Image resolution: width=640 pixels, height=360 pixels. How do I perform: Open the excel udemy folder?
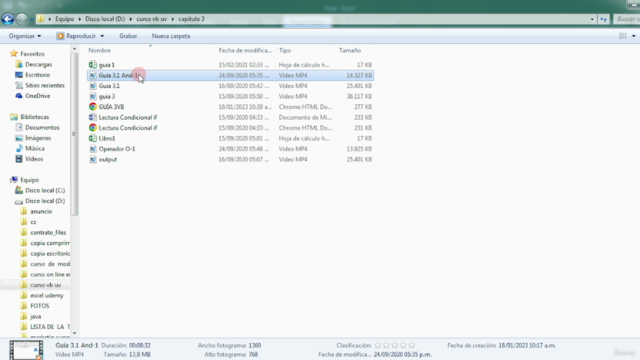47,295
